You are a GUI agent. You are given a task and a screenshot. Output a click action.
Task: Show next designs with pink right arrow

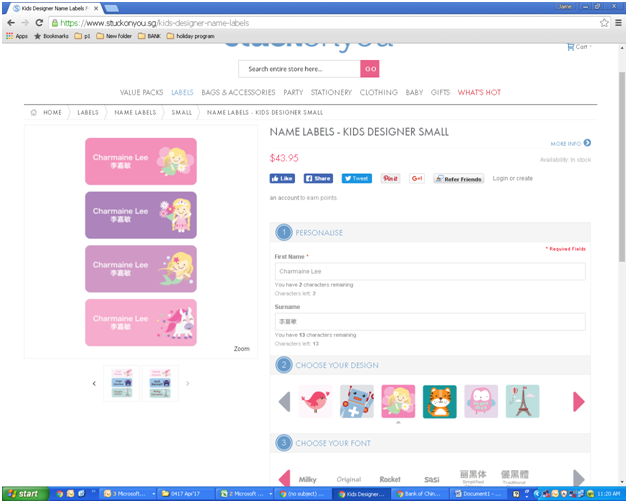point(579,402)
